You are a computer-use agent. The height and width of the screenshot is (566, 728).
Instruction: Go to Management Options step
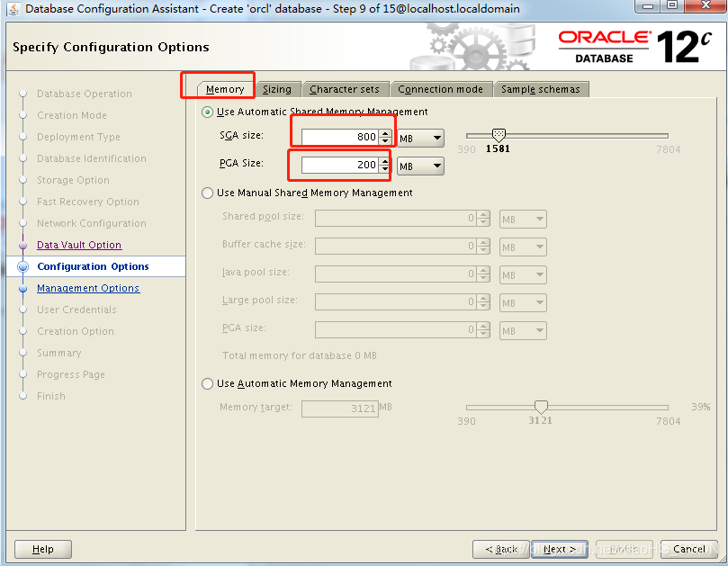click(x=88, y=288)
